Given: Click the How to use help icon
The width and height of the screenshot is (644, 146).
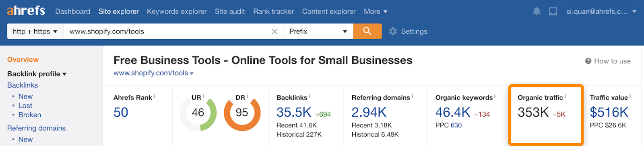Looking at the screenshot, I should pos(588,61).
